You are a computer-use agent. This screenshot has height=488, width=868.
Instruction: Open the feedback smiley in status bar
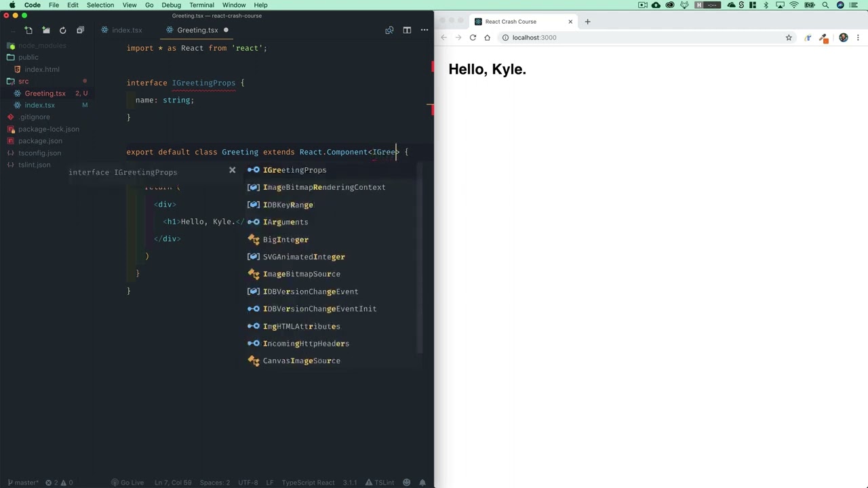click(x=406, y=483)
